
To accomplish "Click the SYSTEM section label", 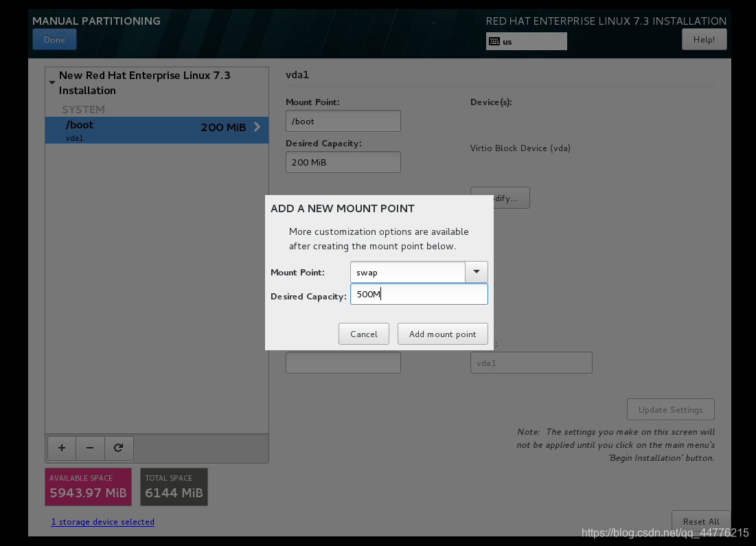I will (83, 109).
